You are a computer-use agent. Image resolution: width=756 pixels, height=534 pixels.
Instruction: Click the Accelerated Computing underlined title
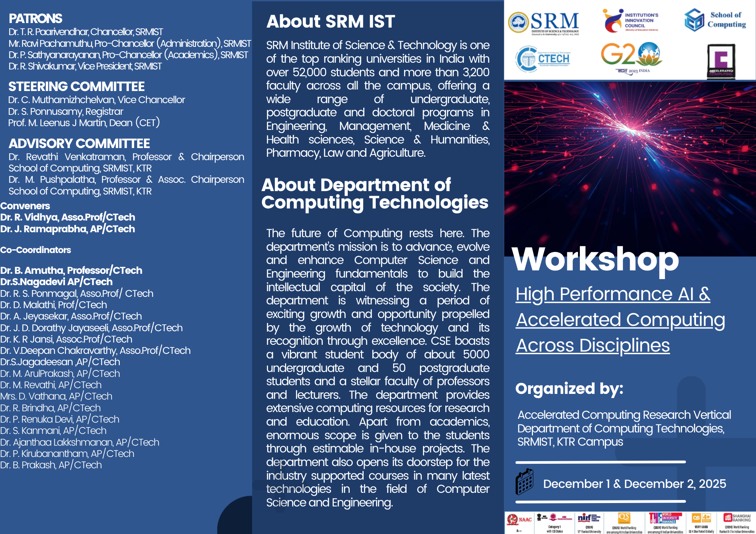(620, 319)
